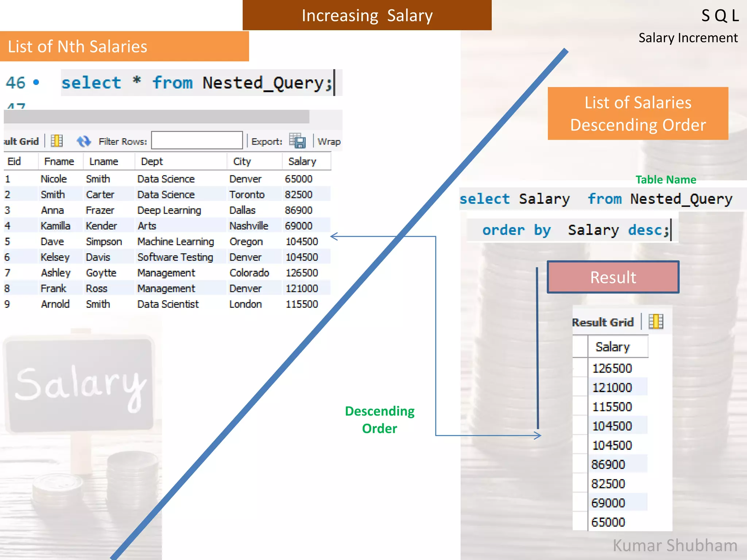Click the grid icon beside Result Grid

tap(655, 322)
